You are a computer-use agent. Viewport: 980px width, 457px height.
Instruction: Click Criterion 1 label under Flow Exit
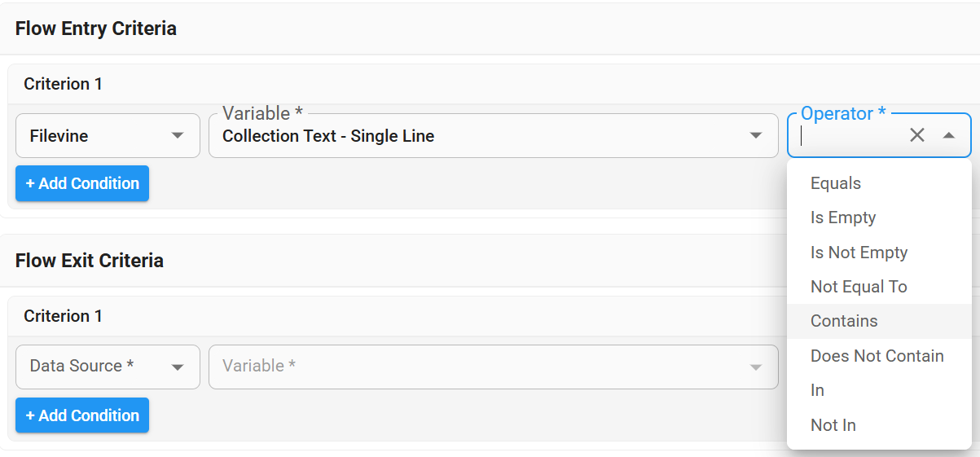click(63, 316)
